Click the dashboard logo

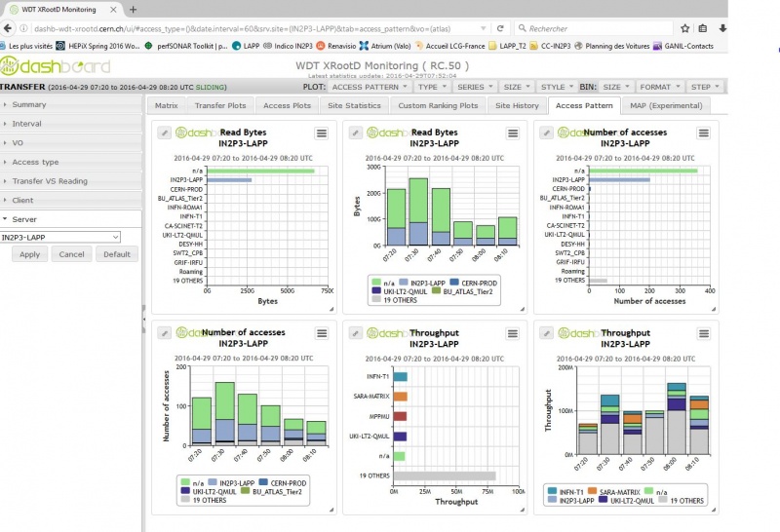[56, 66]
